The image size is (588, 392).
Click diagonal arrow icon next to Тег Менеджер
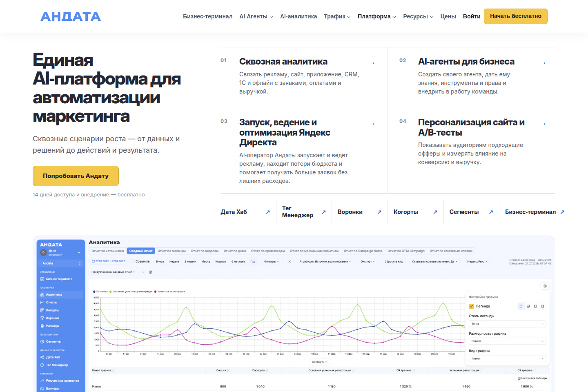324,212
